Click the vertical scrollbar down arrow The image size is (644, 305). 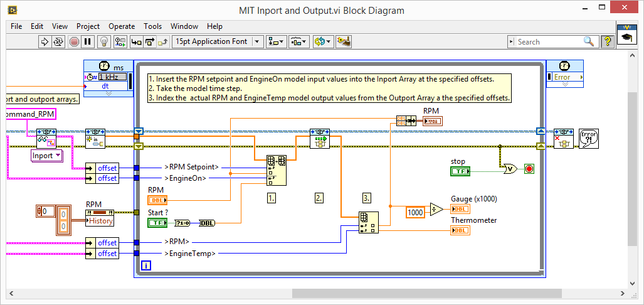point(633,283)
